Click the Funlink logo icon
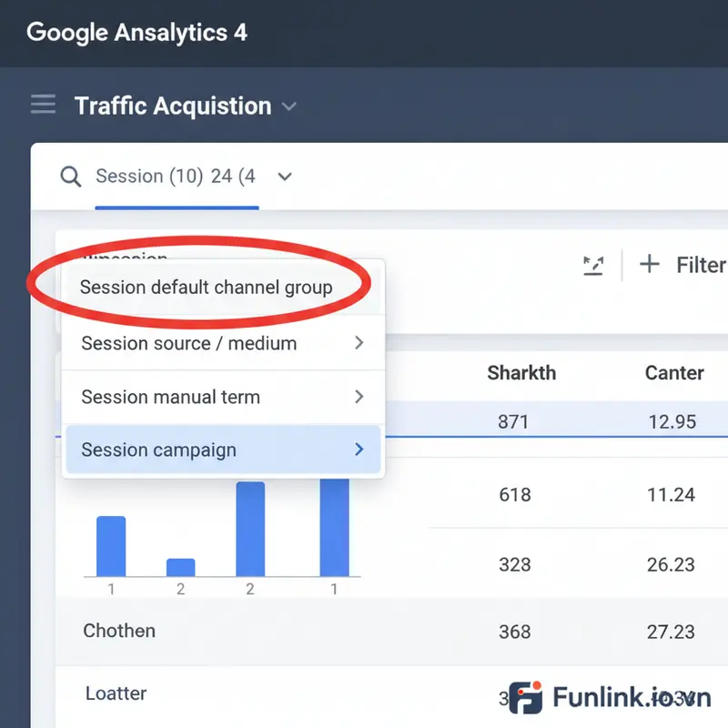The height and width of the screenshot is (728, 728). click(525, 699)
